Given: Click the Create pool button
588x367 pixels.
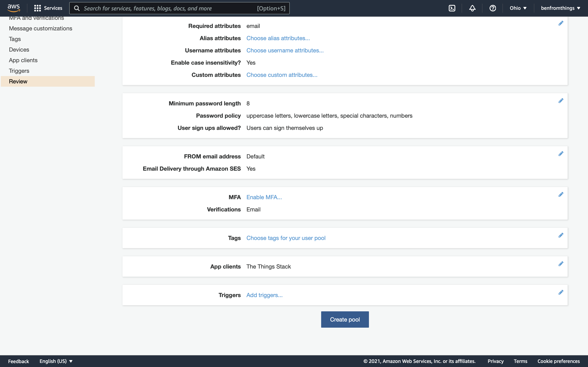Looking at the screenshot, I should [x=345, y=319].
